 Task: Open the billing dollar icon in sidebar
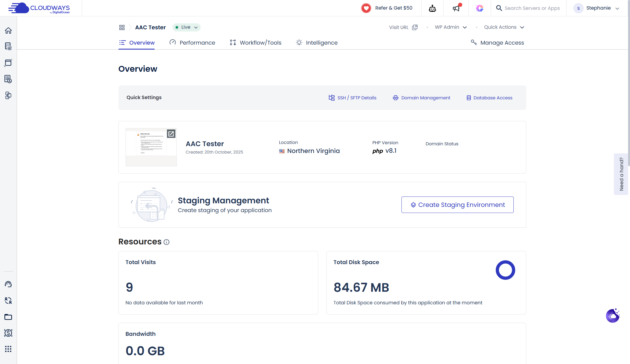[8, 333]
